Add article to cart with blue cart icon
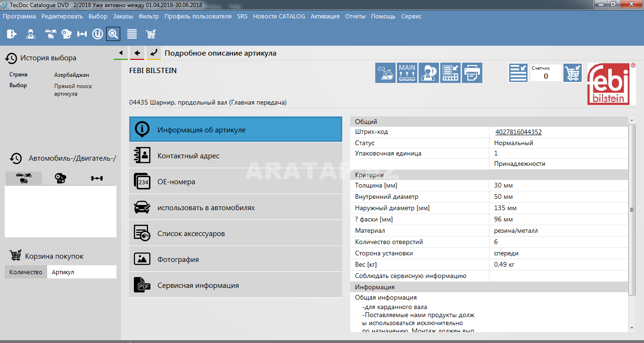This screenshot has width=644, height=343. point(573,73)
